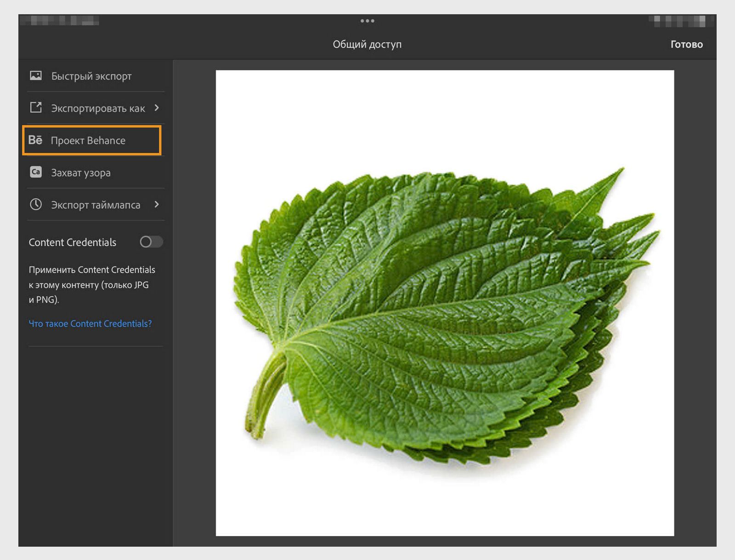Expand the Экспорт таймлапса chevron
Screen dimensions: 735x560
coord(157,204)
